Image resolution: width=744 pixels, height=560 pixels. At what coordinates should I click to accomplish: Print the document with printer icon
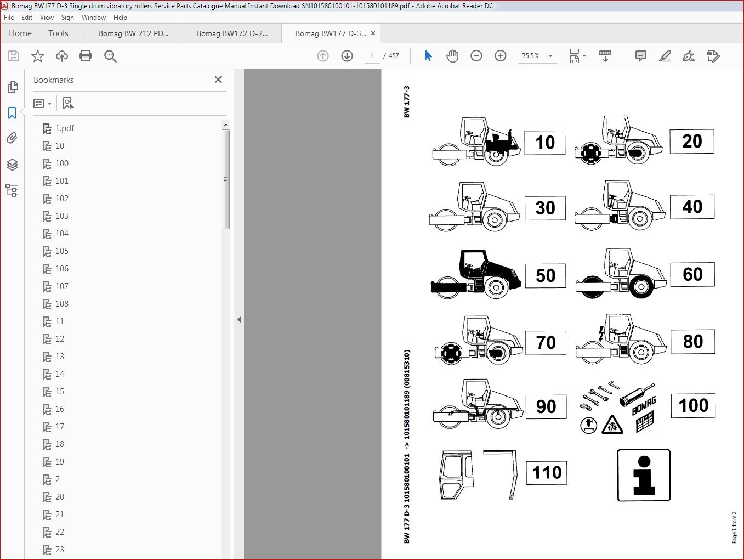pos(86,56)
